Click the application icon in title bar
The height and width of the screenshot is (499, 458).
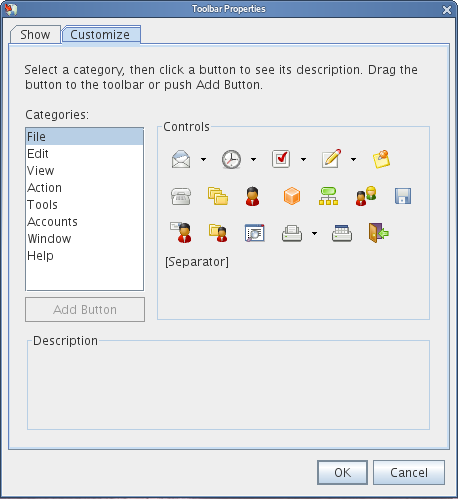coord(11,9)
